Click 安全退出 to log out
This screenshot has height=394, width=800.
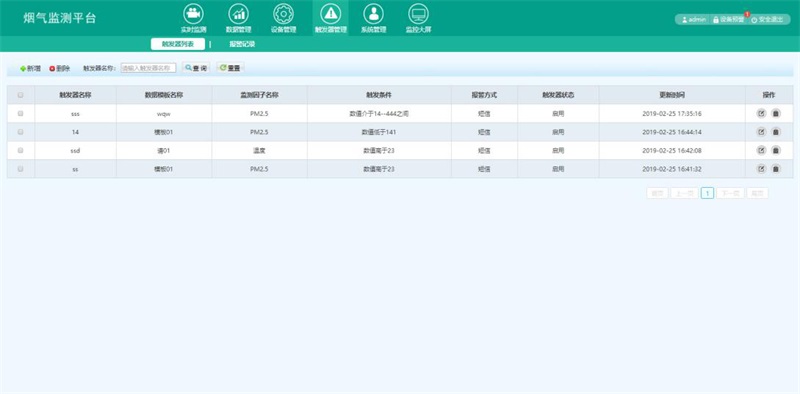(767, 19)
